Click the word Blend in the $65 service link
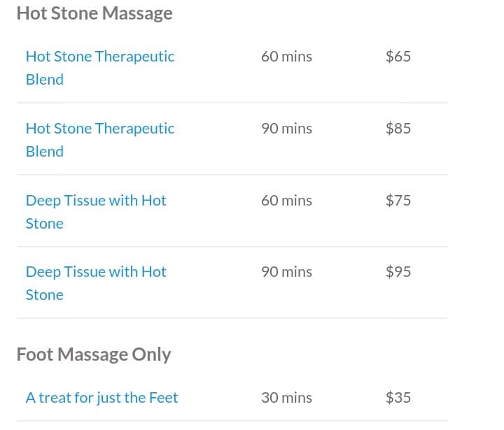This screenshot has width=504, height=430. pyautogui.click(x=45, y=80)
